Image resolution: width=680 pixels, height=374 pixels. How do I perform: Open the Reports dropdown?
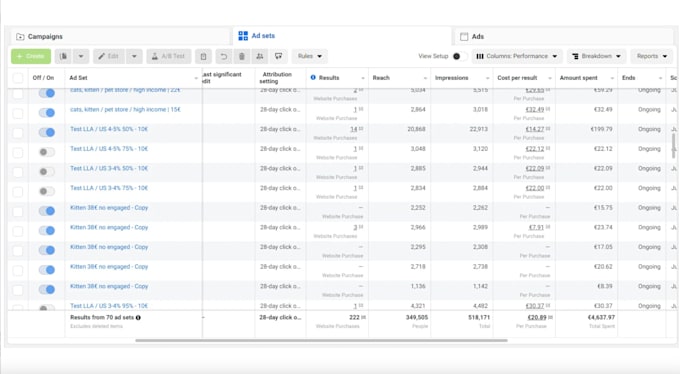coord(652,56)
